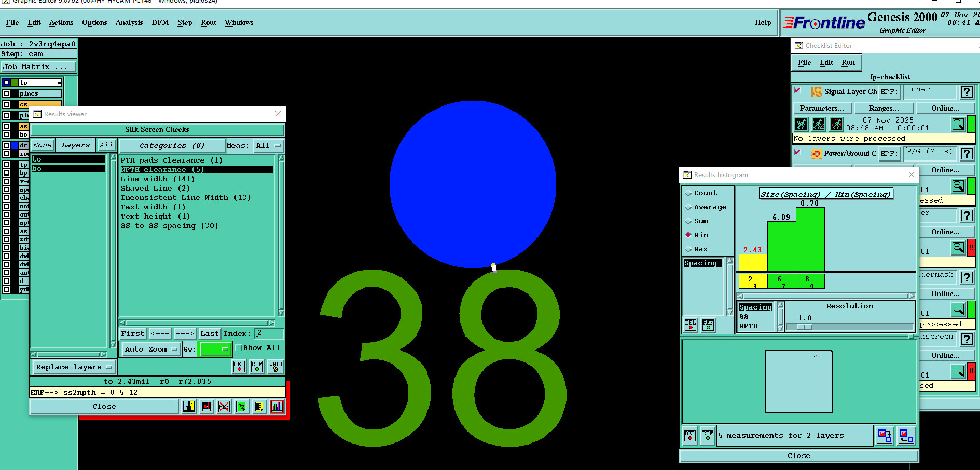Click the yellow 2.43 histogram bar
The image size is (980, 470).
tap(753, 262)
